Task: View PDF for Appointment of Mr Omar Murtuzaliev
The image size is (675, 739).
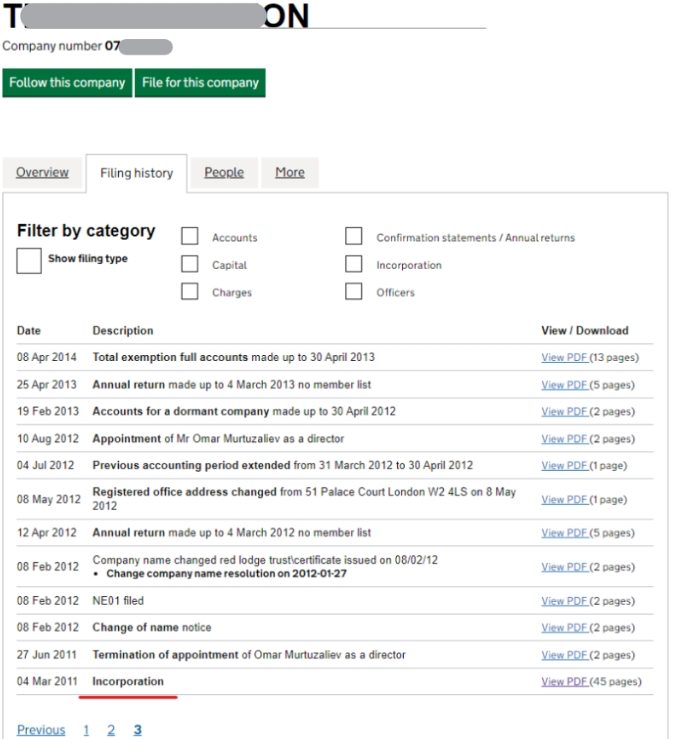Action: pos(565,439)
